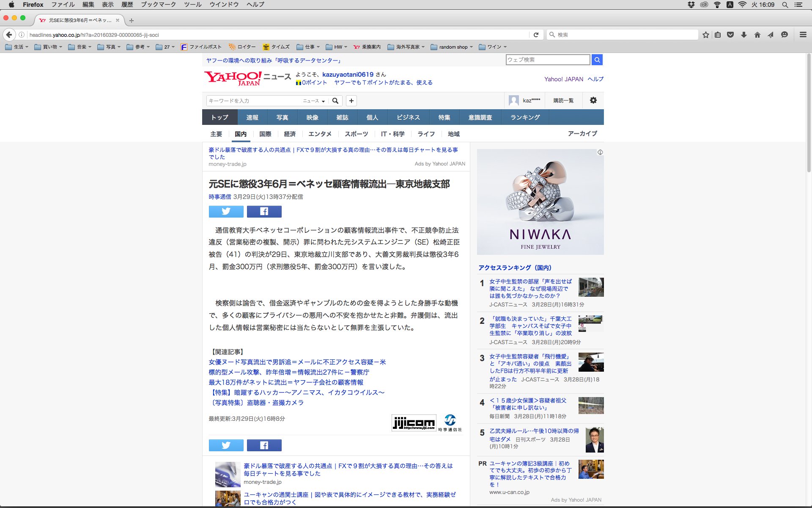This screenshot has width=812, height=508.
Task: Click blue Yahoo web search magnifier button
Action: pos(597,60)
